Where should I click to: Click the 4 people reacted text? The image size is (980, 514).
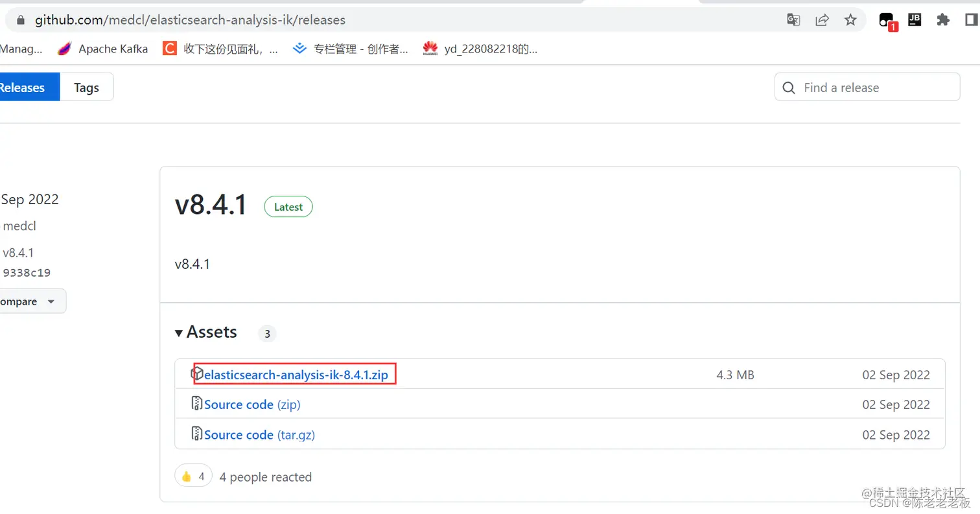pyautogui.click(x=266, y=477)
